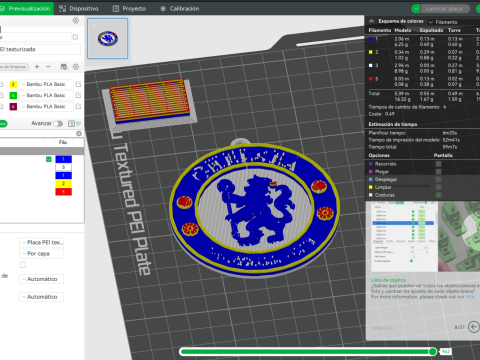Toggle the green object visibility checkbox
This screenshot has height=360, width=480.
pyautogui.click(x=49, y=159)
